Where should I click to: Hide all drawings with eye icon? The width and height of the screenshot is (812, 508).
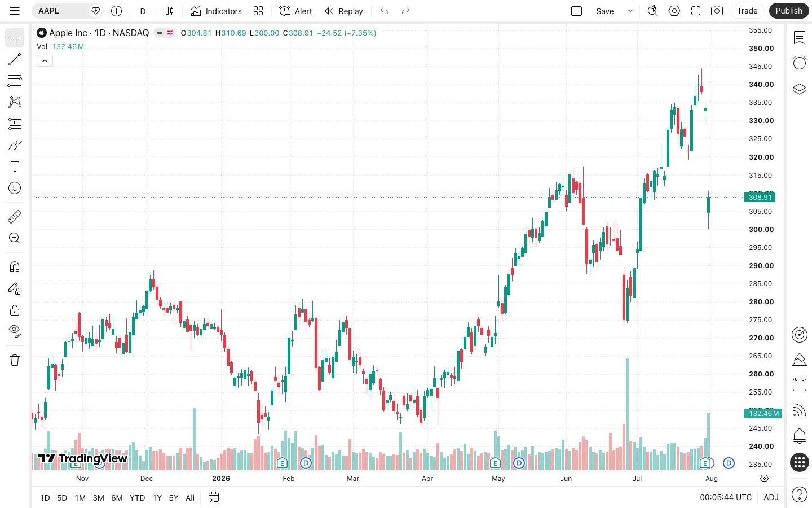point(15,331)
